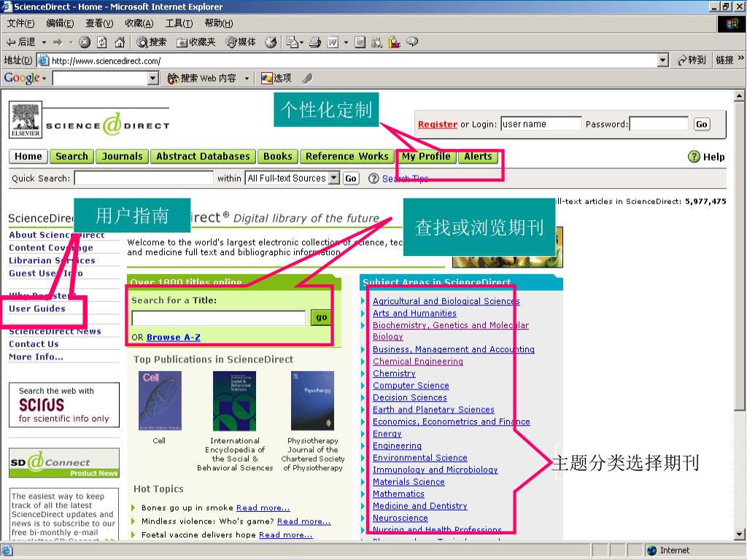This screenshot has height=560, width=747.
Task: Open the User Guides link
Action: 37,308
